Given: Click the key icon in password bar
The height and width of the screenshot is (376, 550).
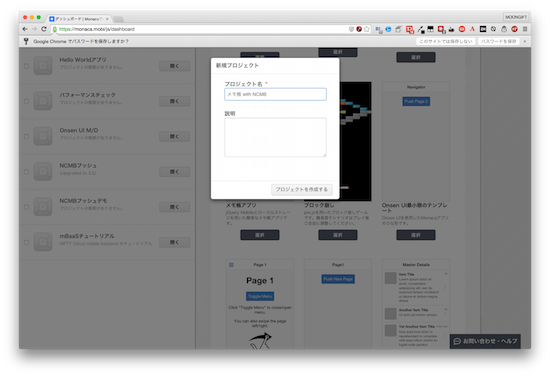Looking at the screenshot, I should [x=26, y=41].
